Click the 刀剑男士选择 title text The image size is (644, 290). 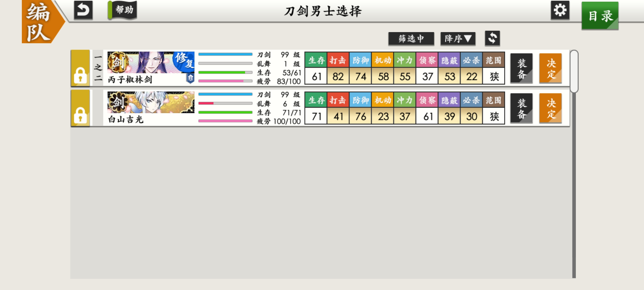pos(323,11)
